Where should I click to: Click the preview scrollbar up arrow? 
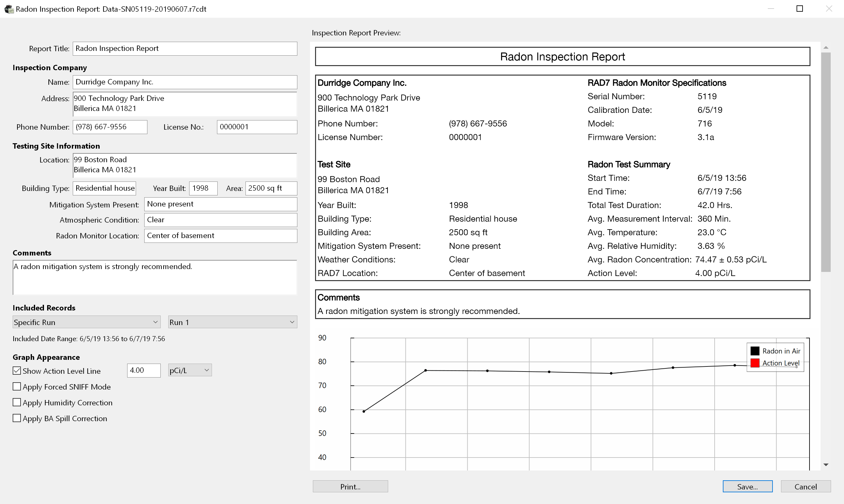826,47
